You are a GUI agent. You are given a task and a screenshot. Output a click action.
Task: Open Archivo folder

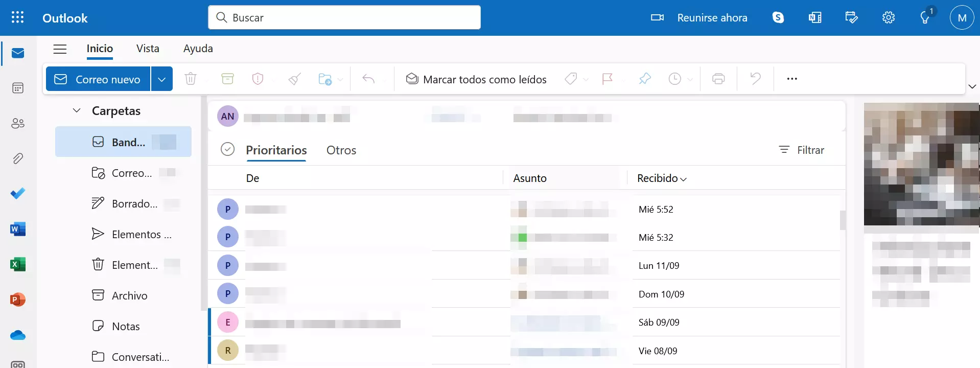pos(123,295)
